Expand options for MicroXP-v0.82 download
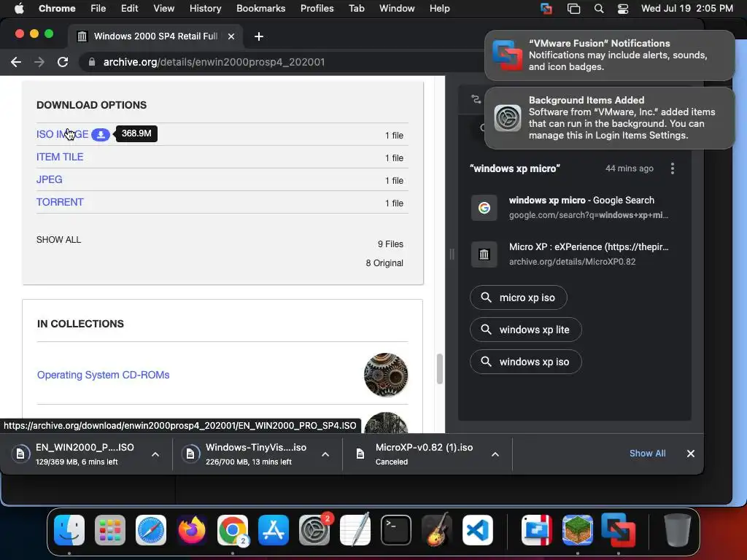The image size is (747, 560). pyautogui.click(x=495, y=454)
